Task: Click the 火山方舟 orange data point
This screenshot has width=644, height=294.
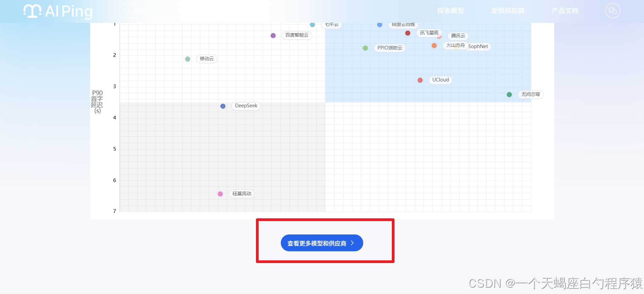Action: 434,45
